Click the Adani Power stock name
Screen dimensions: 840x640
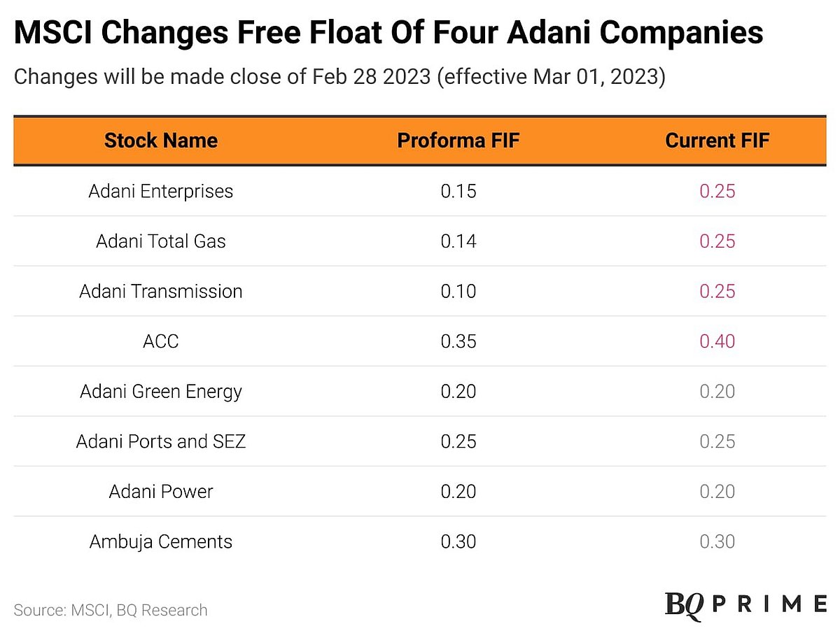[160, 491]
